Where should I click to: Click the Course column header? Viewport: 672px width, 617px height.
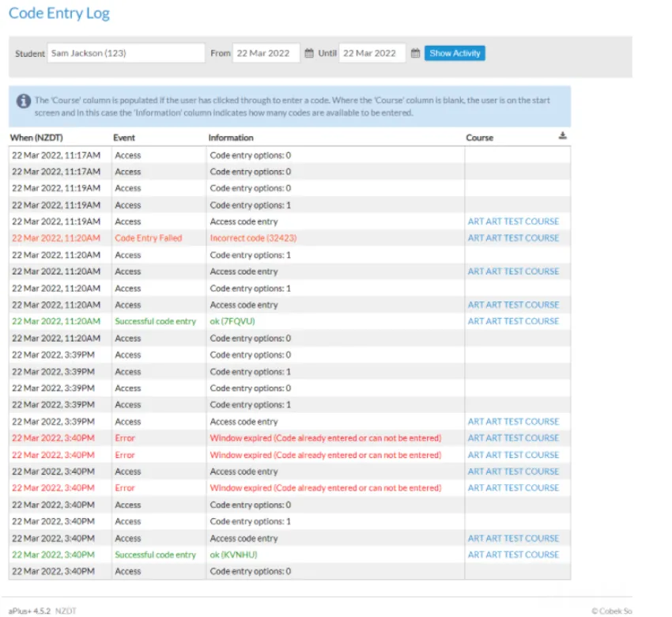click(480, 138)
